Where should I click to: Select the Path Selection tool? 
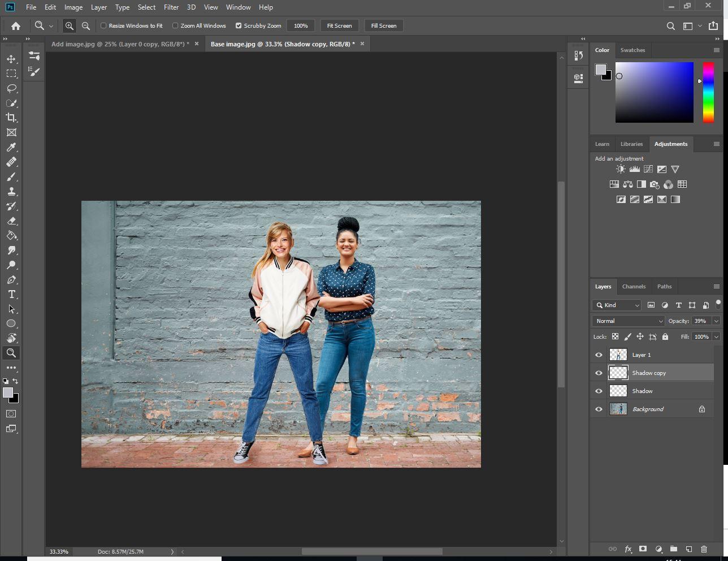pos(11,309)
